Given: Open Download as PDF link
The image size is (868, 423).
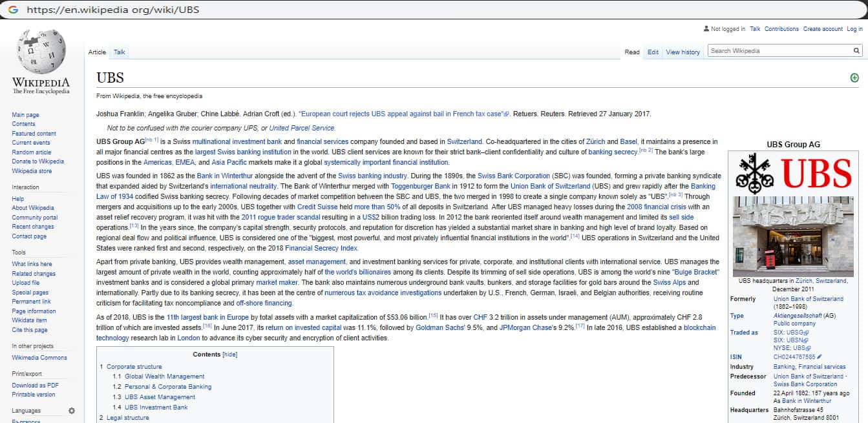Looking at the screenshot, I should pyautogui.click(x=35, y=386).
